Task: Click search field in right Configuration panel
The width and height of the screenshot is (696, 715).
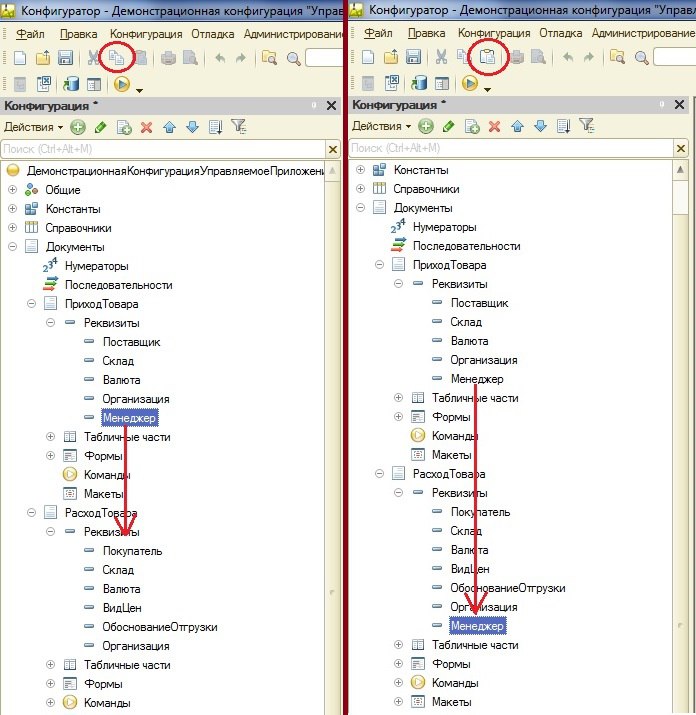Action: (x=511, y=148)
